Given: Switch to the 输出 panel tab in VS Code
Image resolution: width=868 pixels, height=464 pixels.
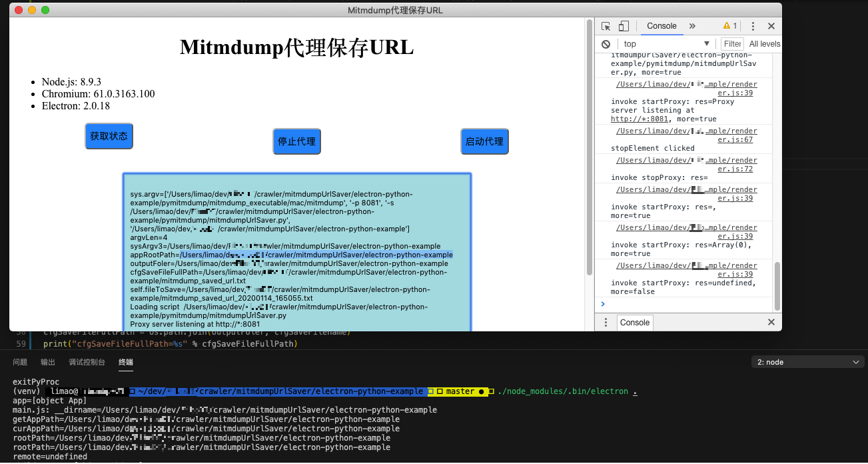Looking at the screenshot, I should point(48,362).
